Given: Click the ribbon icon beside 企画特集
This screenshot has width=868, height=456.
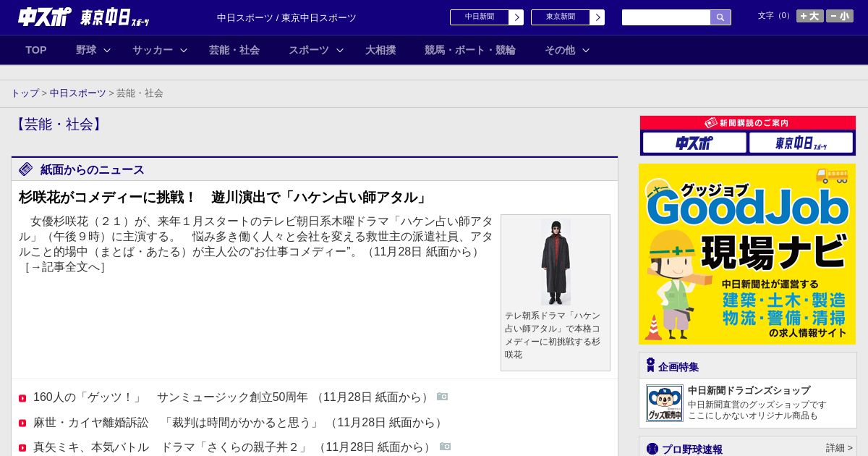Looking at the screenshot, I should [x=650, y=366].
